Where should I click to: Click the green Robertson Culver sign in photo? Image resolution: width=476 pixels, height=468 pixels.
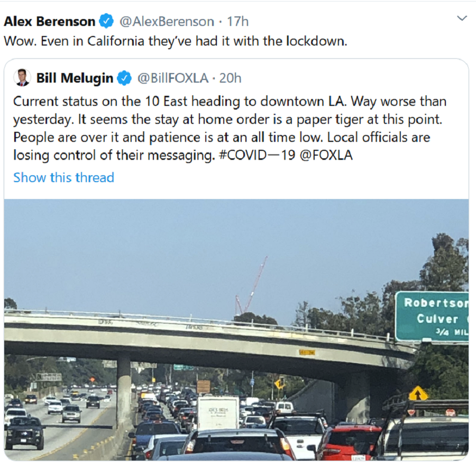432,317
